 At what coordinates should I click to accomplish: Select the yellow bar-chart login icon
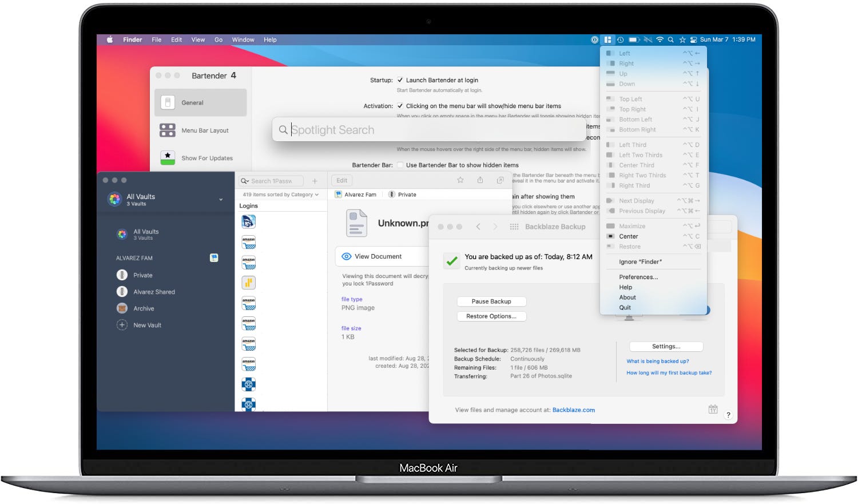(248, 283)
